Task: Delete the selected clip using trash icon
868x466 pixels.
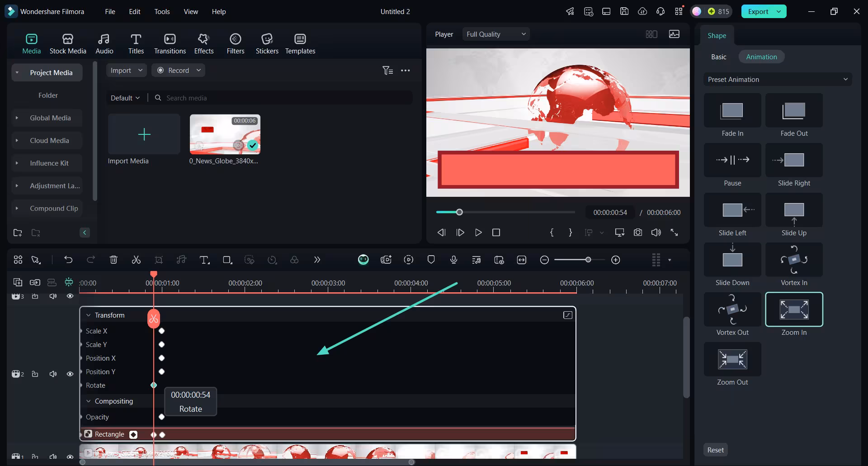Action: (x=113, y=260)
